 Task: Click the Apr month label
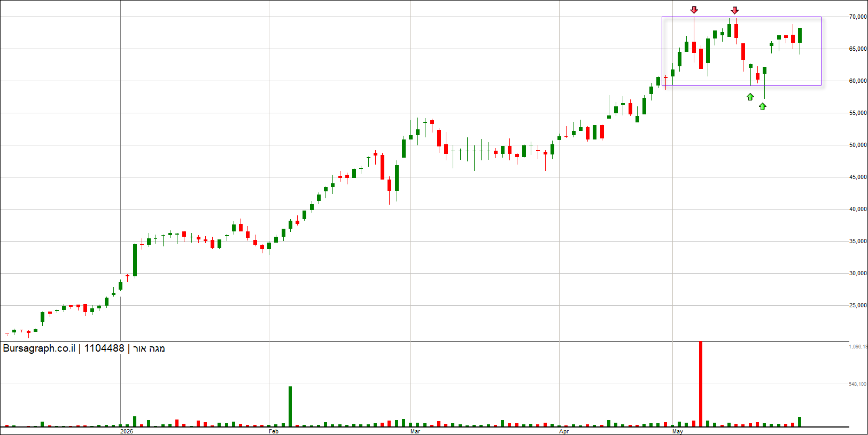pos(564,431)
